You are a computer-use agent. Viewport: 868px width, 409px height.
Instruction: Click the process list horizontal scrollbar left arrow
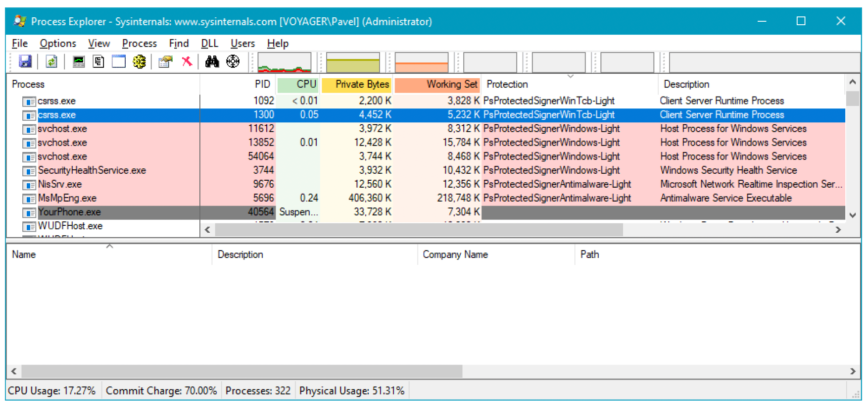tap(207, 230)
